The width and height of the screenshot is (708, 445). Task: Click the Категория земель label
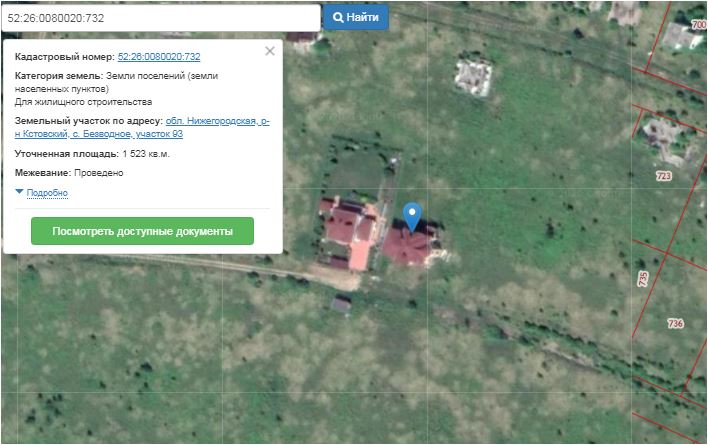[59, 76]
